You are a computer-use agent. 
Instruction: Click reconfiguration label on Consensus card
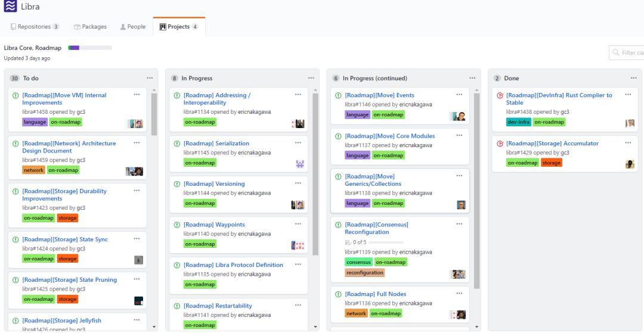(365, 272)
